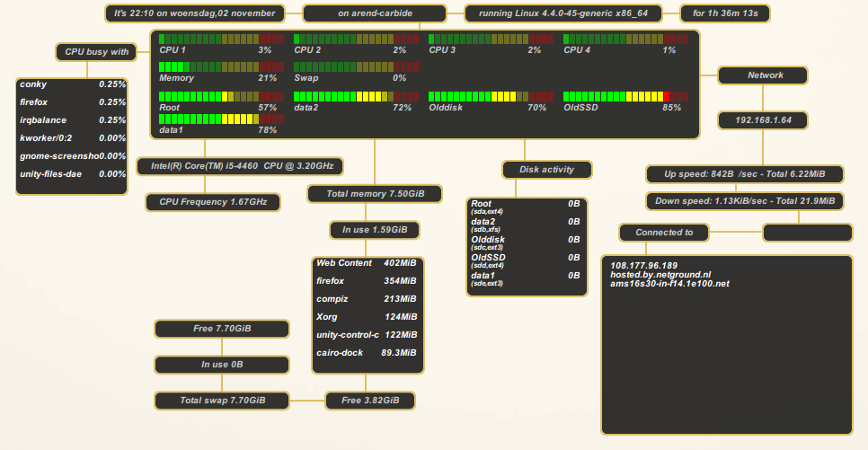Click the data1 disk usage bar
The image size is (868, 450).
tap(221, 119)
